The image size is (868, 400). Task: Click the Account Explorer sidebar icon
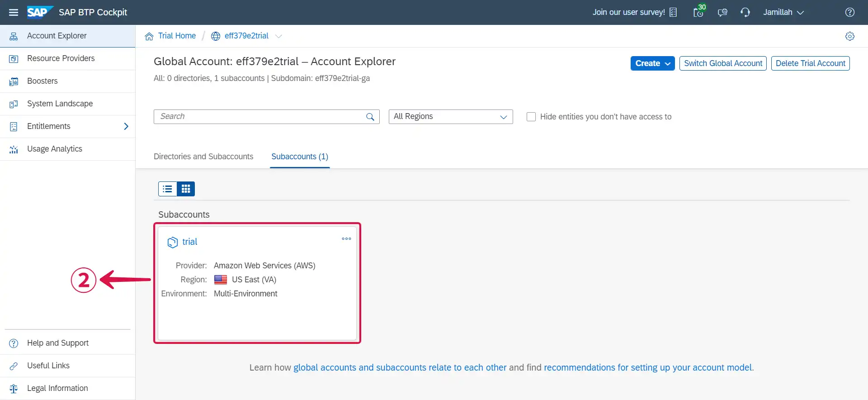click(14, 36)
